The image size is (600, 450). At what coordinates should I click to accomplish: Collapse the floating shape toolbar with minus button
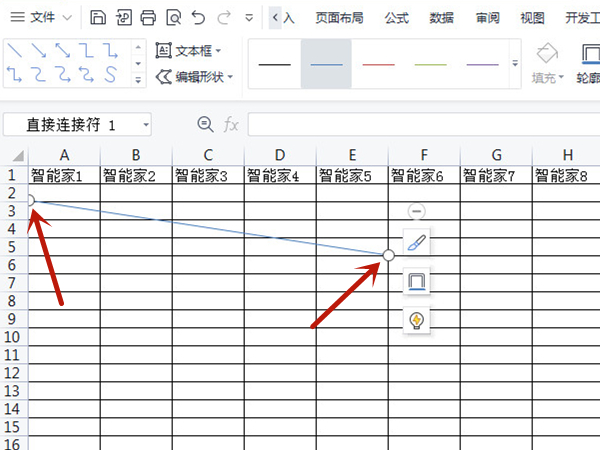(417, 211)
